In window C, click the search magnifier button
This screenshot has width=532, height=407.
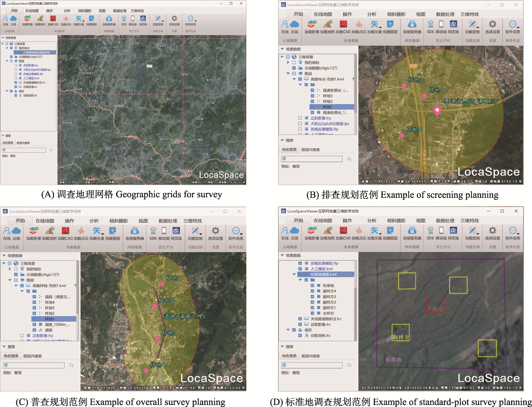[71, 365]
